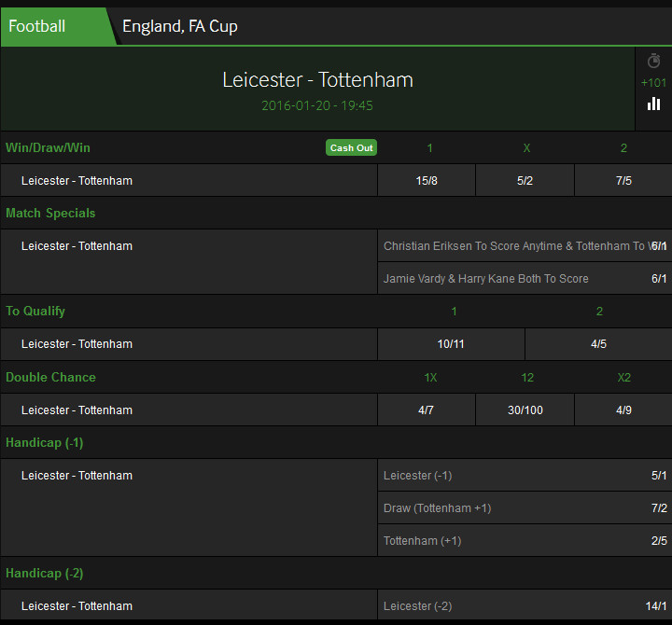Select Leicester (-1) handicap at 5/1
The height and width of the screenshot is (625, 672).
coord(525,476)
